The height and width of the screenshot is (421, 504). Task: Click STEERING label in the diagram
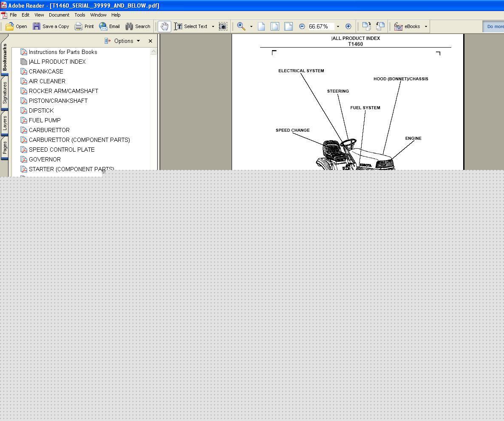(x=338, y=91)
